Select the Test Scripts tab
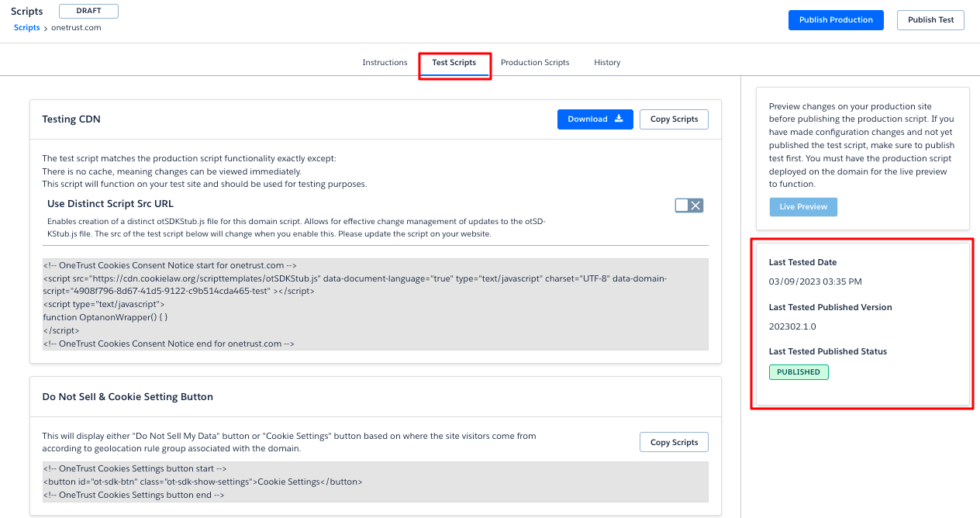The height and width of the screenshot is (518, 980). [x=454, y=63]
